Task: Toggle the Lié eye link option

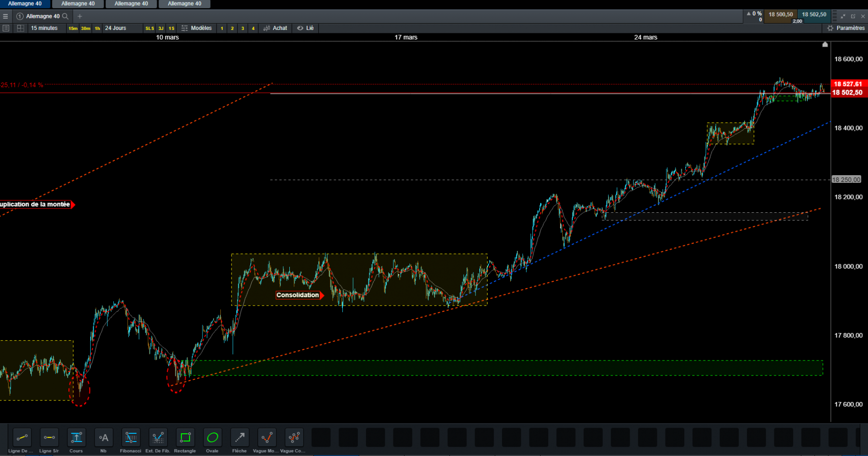Action: click(x=305, y=28)
